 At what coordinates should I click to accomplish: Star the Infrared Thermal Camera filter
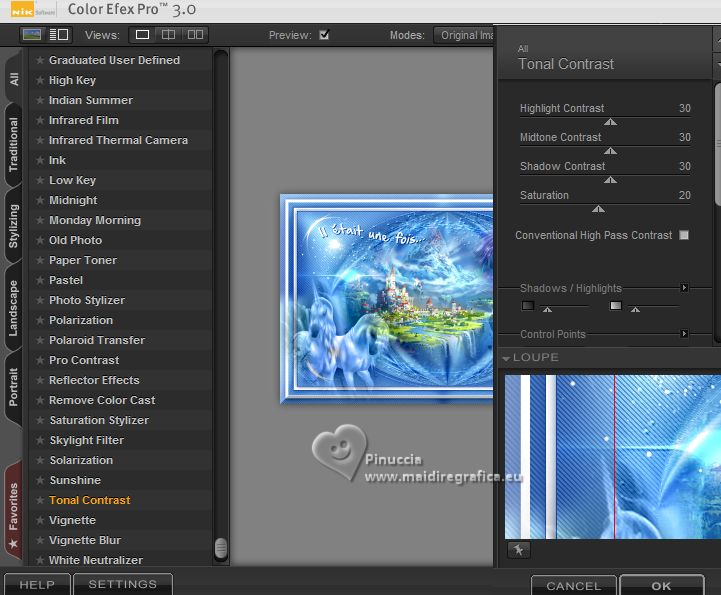pyautogui.click(x=40, y=140)
